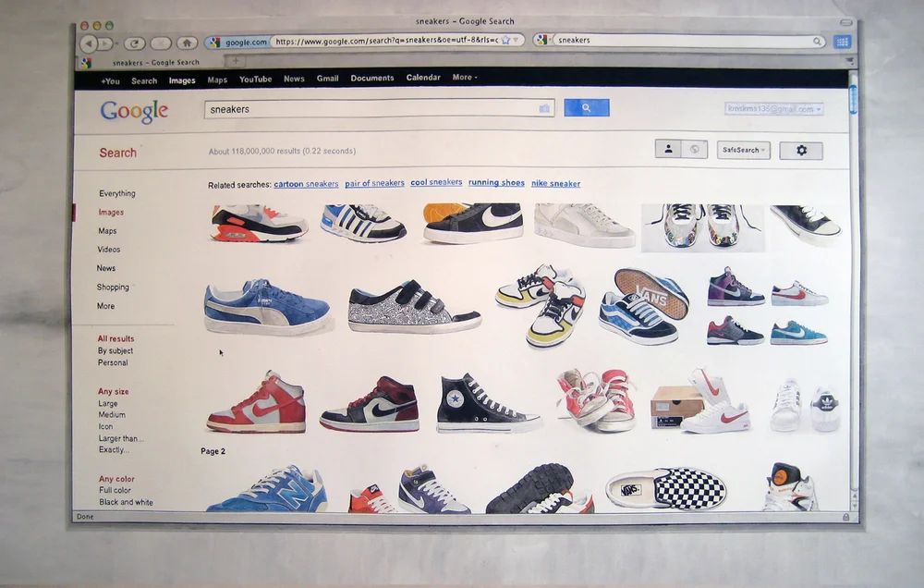Open 'Gmail' in the black bar
Screen dimensions: 924x588
click(x=327, y=78)
